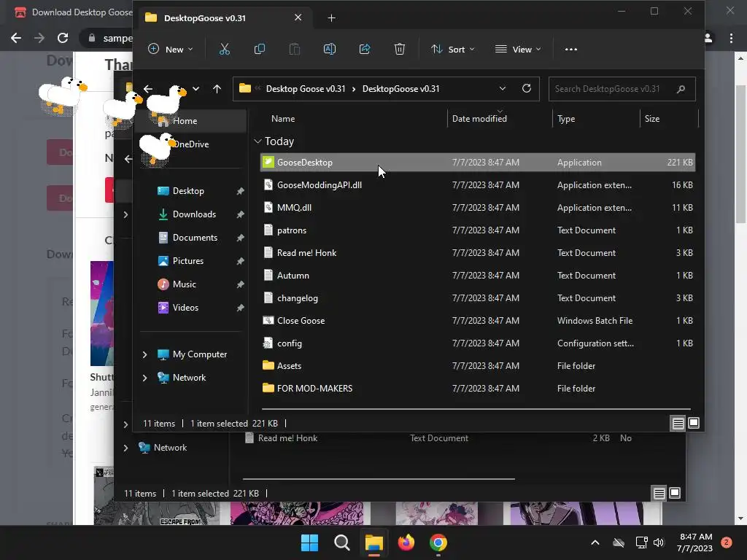
Task: Open Chrome three-dot menu
Action: 731,38
